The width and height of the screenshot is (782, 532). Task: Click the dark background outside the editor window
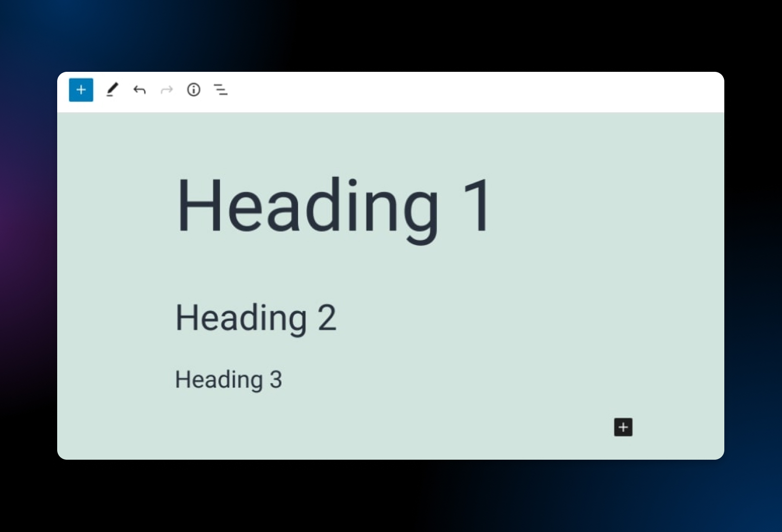tap(391, 498)
